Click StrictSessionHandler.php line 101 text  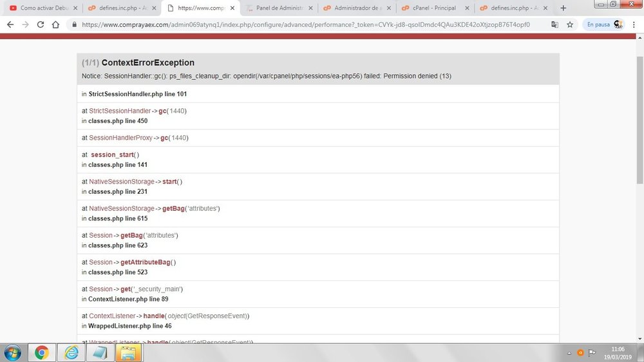click(138, 94)
